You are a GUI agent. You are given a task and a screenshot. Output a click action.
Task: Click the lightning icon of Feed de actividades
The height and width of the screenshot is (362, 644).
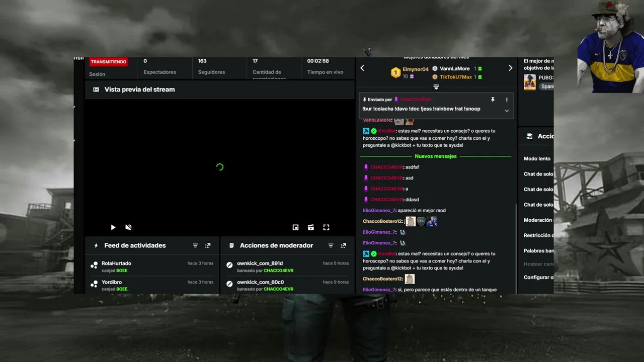click(96, 245)
